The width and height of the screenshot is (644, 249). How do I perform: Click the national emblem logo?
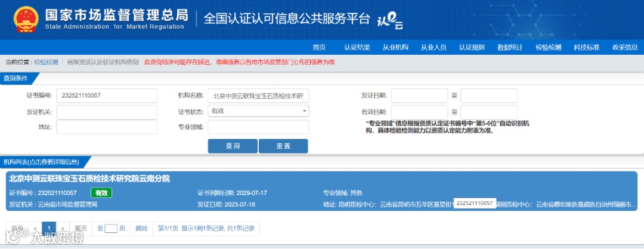click(x=26, y=19)
